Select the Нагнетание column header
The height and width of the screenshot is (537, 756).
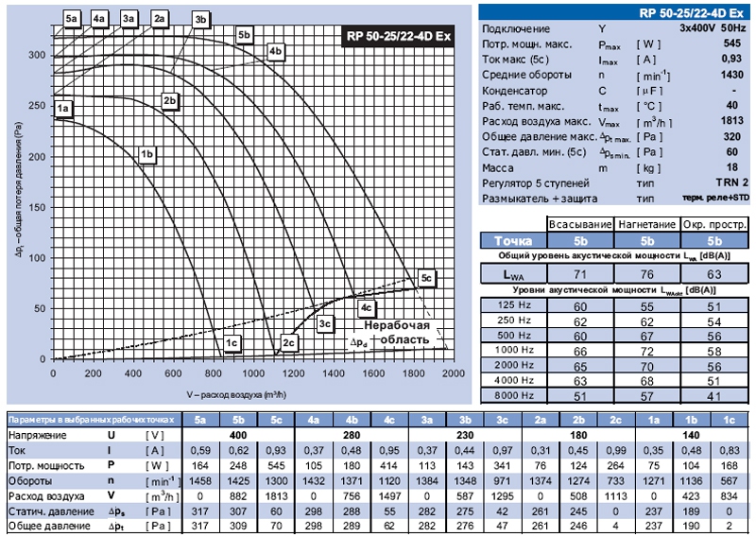[x=647, y=224]
